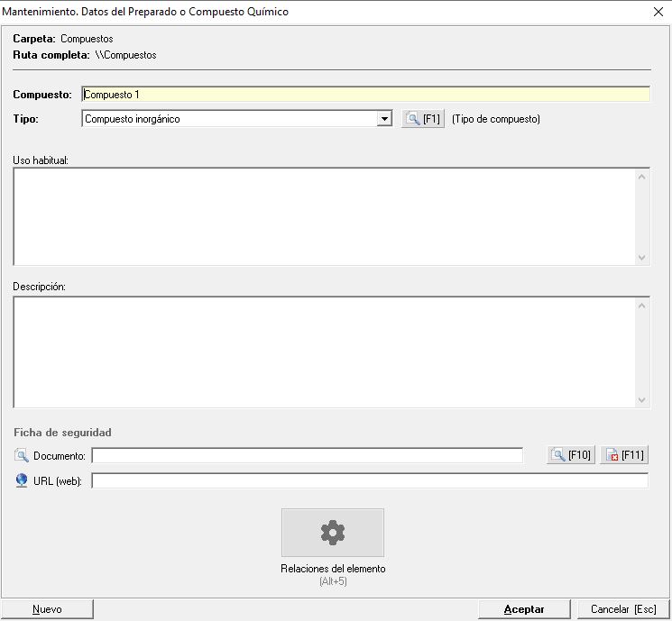
Task: Click the F10 document browse button
Action: [x=570, y=455]
